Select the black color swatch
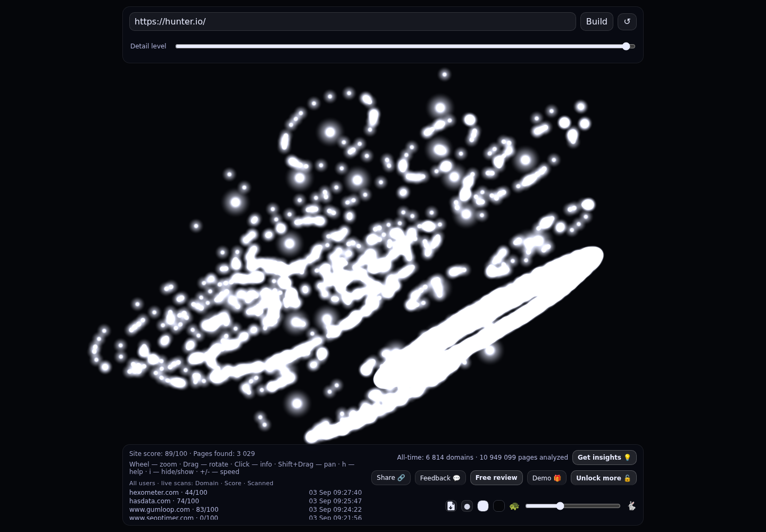Viewport: 766px width, 532px height. tap(499, 506)
